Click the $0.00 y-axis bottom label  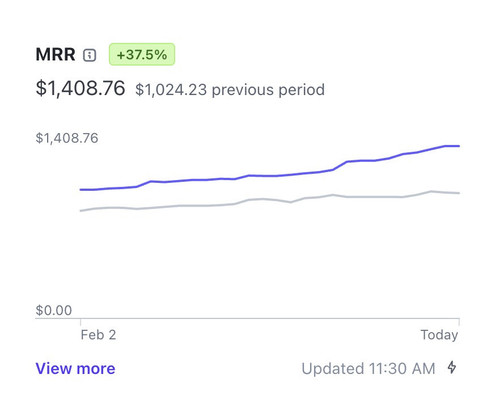[x=54, y=310]
